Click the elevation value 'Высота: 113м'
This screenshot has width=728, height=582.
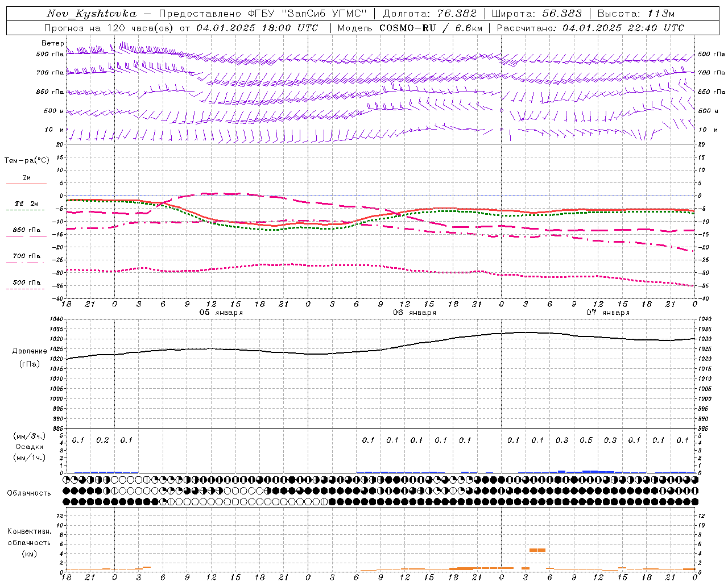pos(636,14)
